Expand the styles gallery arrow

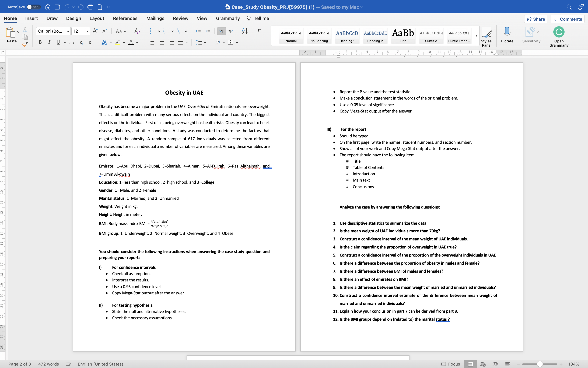[476, 36]
